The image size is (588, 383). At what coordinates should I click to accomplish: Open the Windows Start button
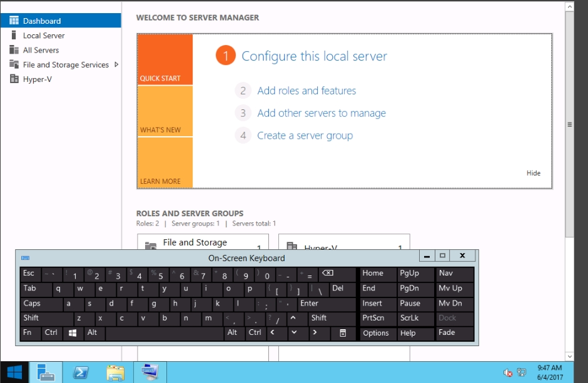[14, 372]
